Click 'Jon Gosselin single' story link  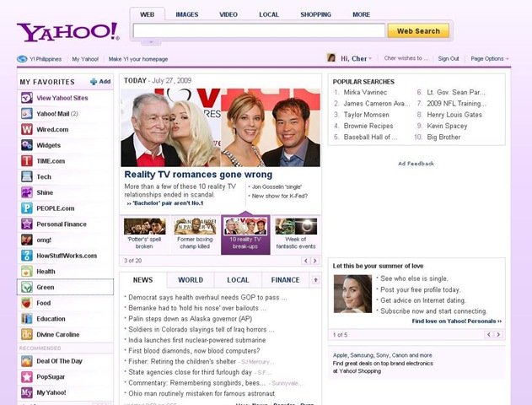[x=277, y=186]
